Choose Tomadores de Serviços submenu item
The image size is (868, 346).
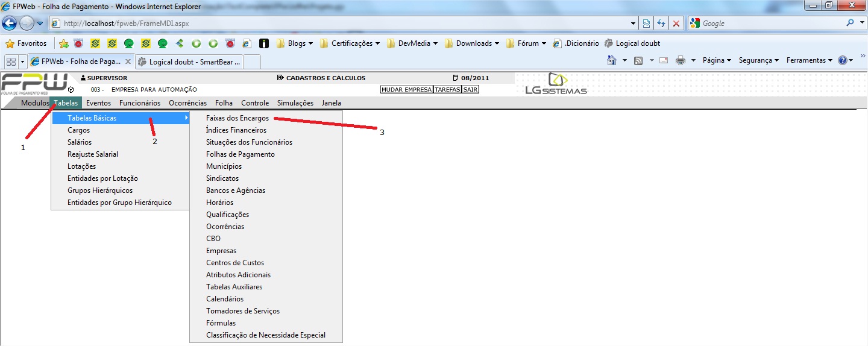pyautogui.click(x=266, y=311)
